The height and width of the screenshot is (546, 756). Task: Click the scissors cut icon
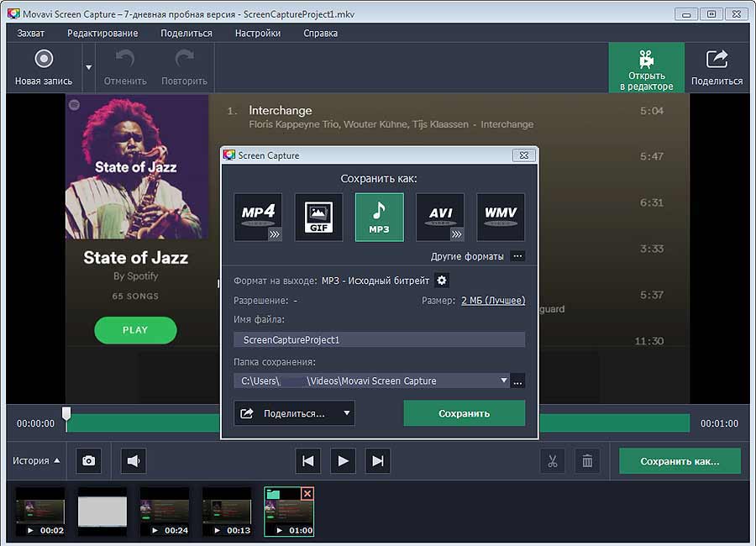click(553, 460)
